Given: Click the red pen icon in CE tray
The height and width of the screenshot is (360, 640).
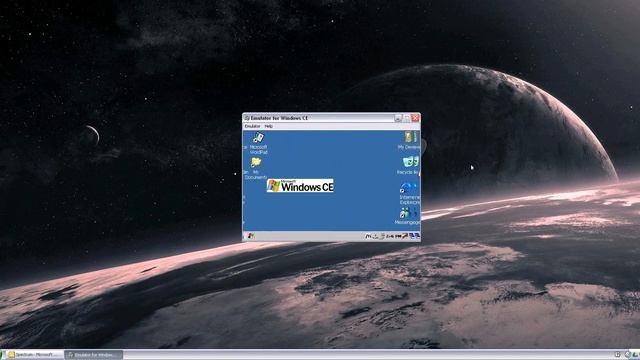Looking at the screenshot, I should pos(405,236).
